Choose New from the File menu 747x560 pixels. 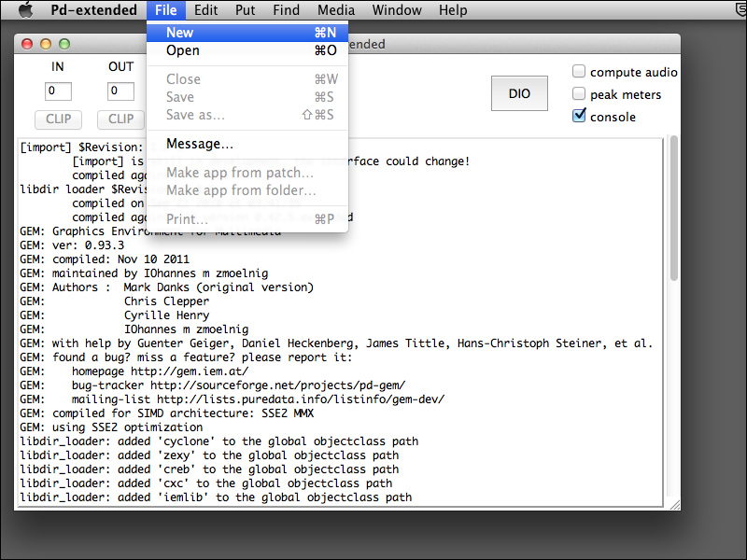click(247, 33)
